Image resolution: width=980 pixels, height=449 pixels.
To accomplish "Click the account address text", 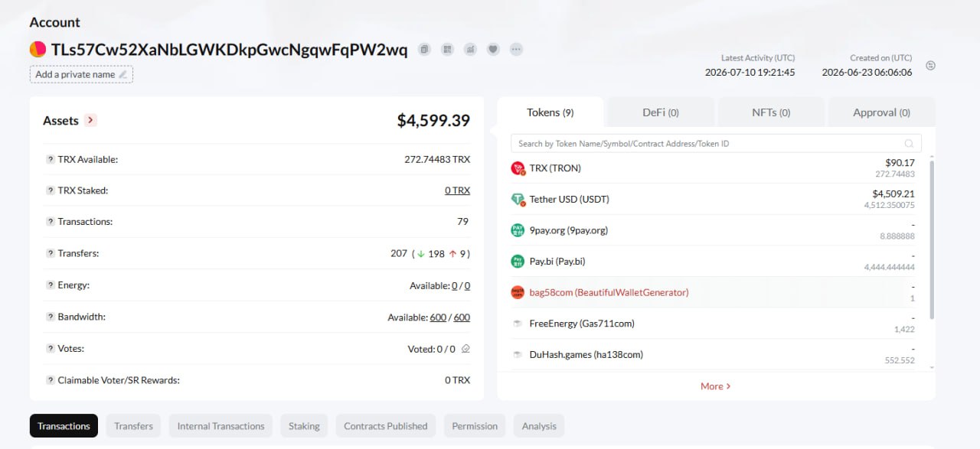I will point(229,50).
